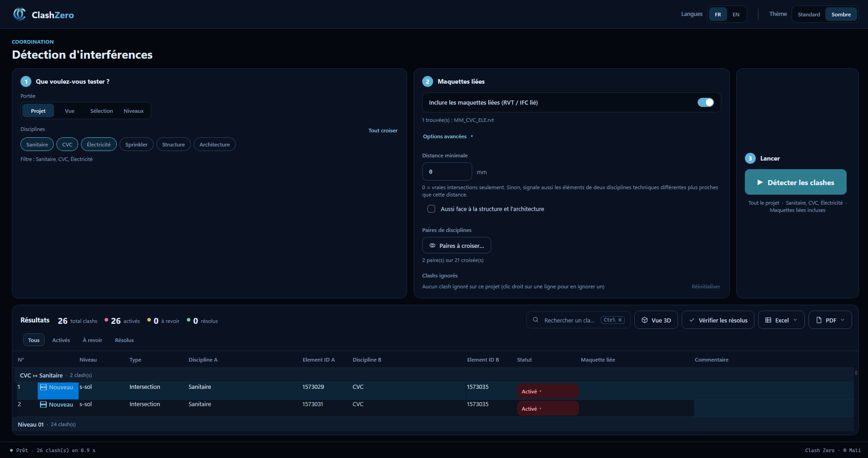868x458 pixels.
Task: Open the PDF export dropdown arrow
Action: click(x=843, y=320)
